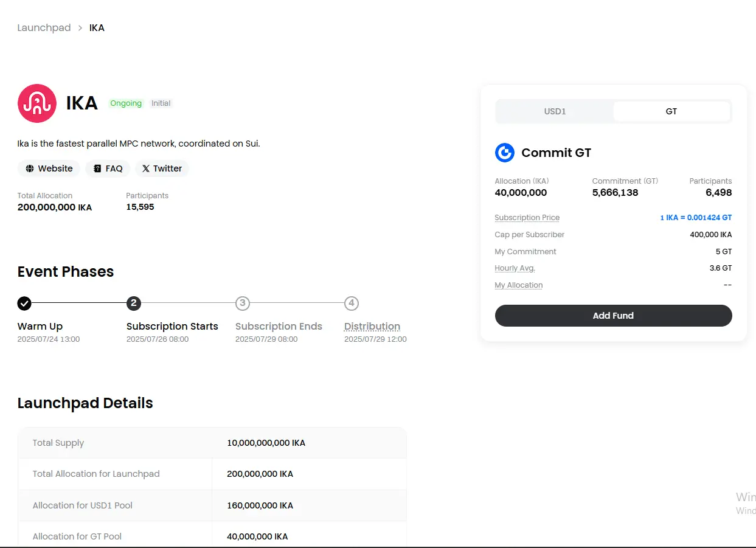The image size is (756, 548).
Task: Click the Warm Up phase label
Action: click(x=40, y=327)
